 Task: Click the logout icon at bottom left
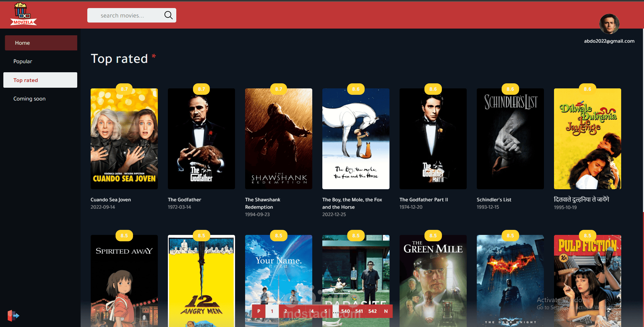13,316
